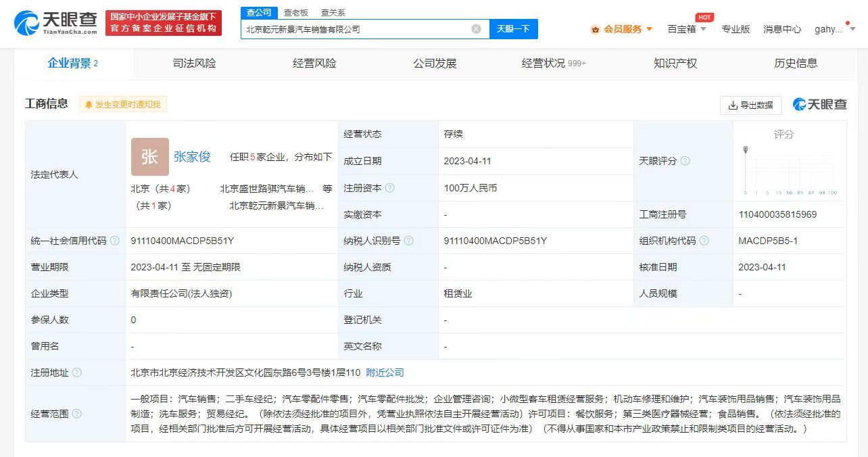Click the 天眼一下 search button
The image size is (868, 457).
[513, 28]
